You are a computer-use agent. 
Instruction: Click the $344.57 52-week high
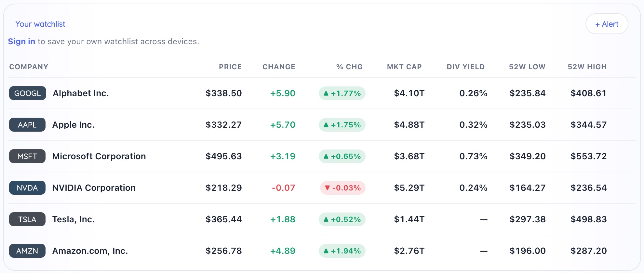[589, 125]
